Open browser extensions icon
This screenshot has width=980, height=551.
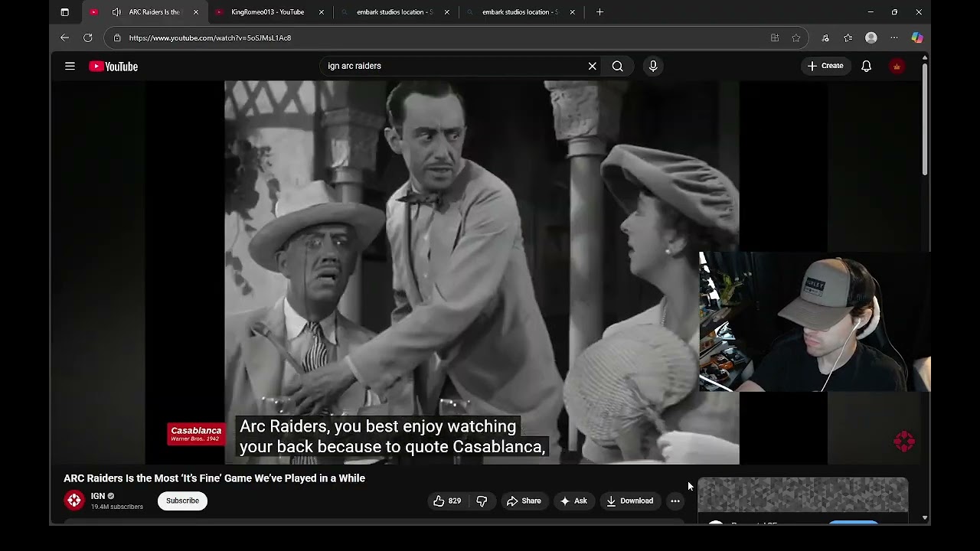pyautogui.click(x=825, y=37)
